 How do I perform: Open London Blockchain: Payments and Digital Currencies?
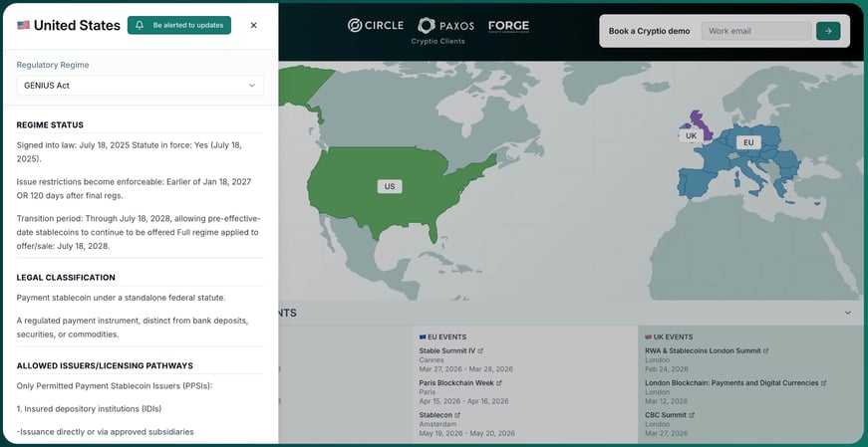coord(730,382)
